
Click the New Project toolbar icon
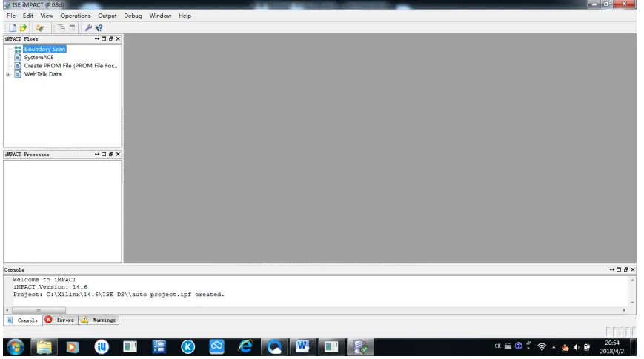[13, 28]
